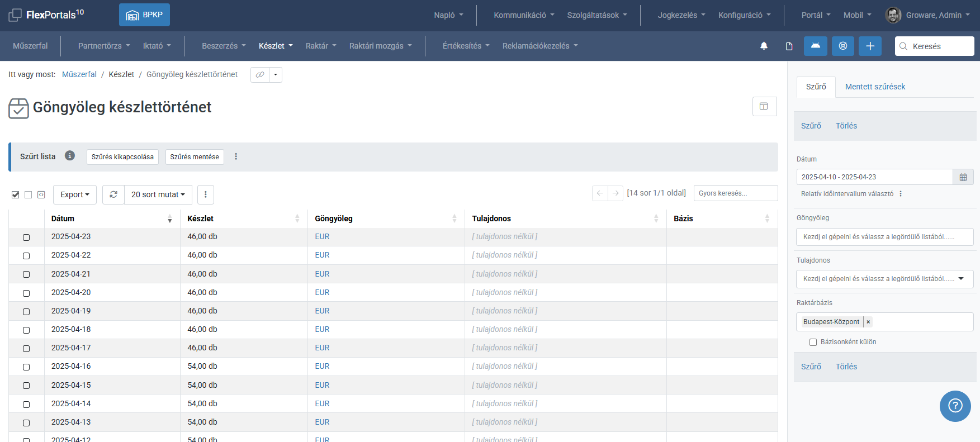Switch to Mentett szűrések tab

pyautogui.click(x=875, y=87)
